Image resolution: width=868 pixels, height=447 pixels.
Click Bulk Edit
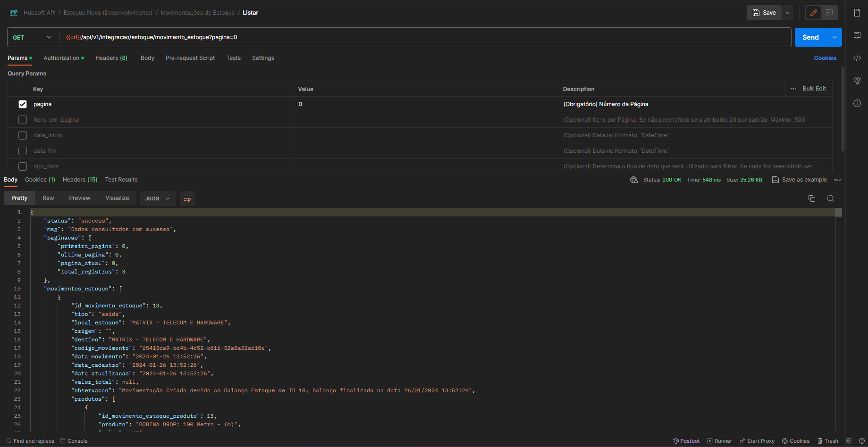point(814,89)
